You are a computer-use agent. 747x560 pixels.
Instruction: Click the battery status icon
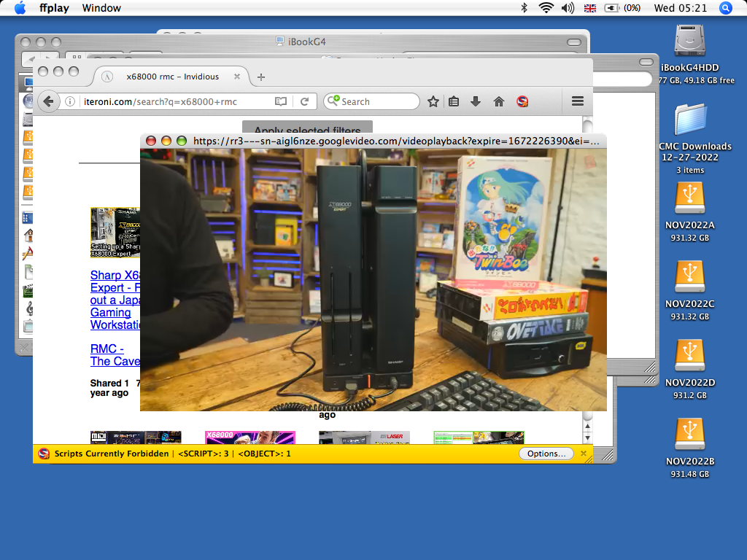tap(612, 8)
